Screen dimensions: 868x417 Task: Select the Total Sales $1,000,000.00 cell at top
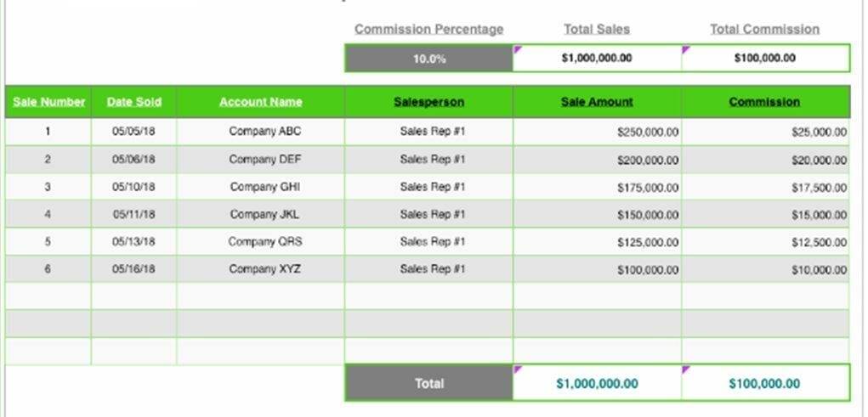point(597,59)
